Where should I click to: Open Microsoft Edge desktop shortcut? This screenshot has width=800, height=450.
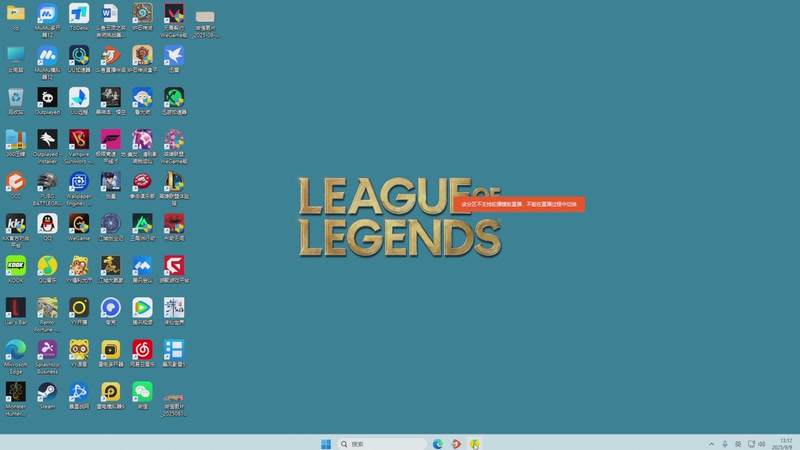pyautogui.click(x=16, y=357)
